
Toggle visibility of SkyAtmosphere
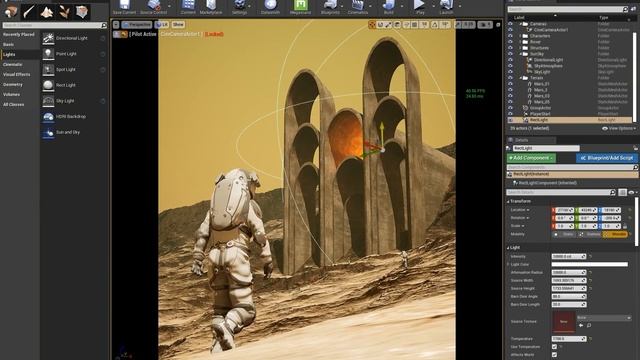point(511,66)
